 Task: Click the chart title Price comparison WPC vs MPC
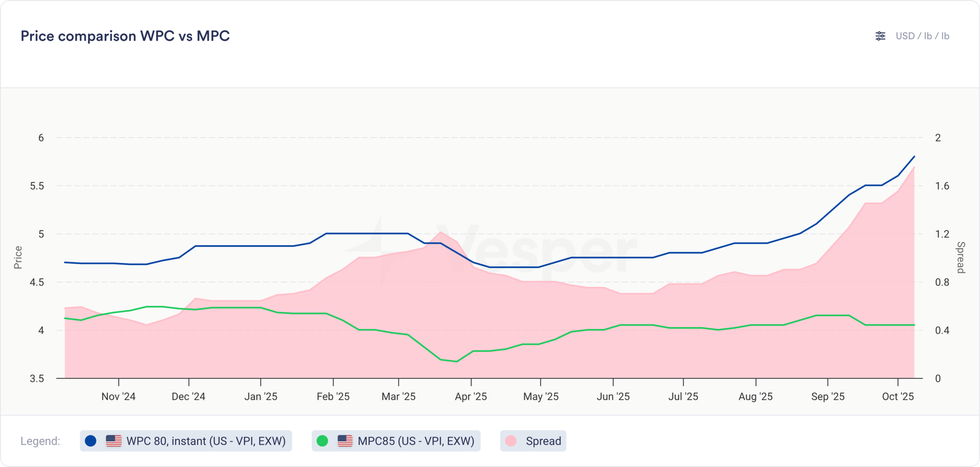[125, 36]
